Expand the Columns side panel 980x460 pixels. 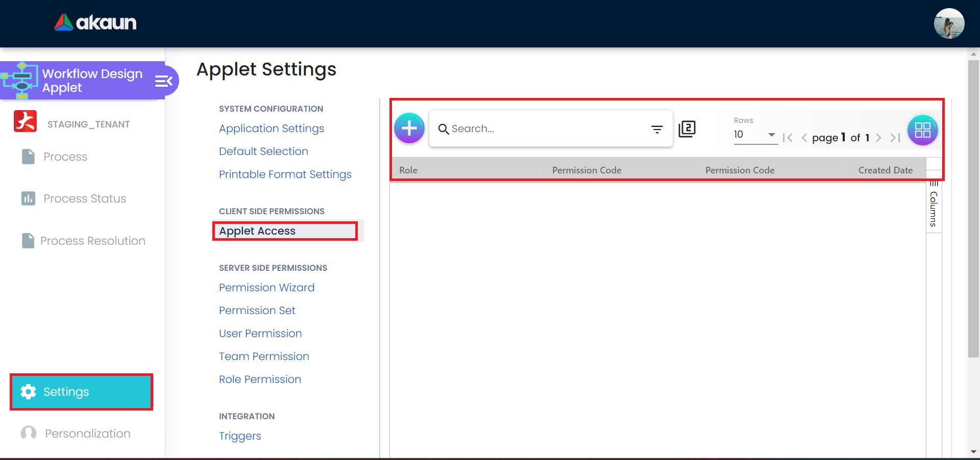coord(934,206)
